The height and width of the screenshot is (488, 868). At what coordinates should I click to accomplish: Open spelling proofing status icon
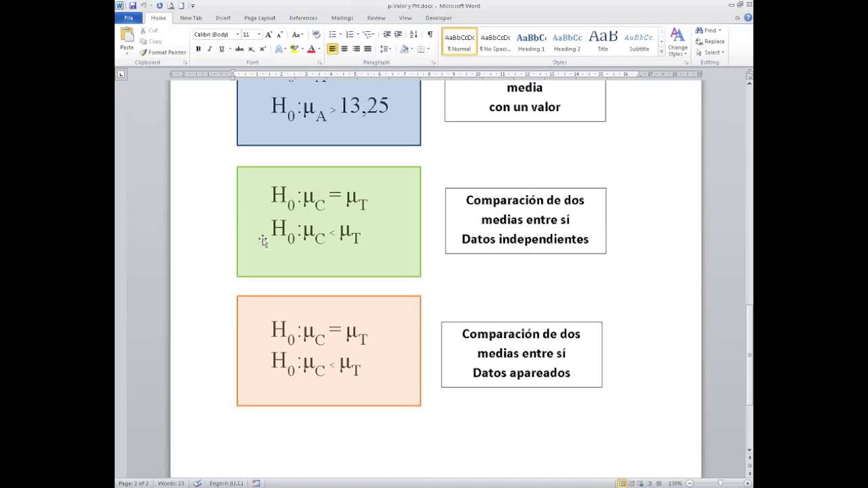pos(197,483)
